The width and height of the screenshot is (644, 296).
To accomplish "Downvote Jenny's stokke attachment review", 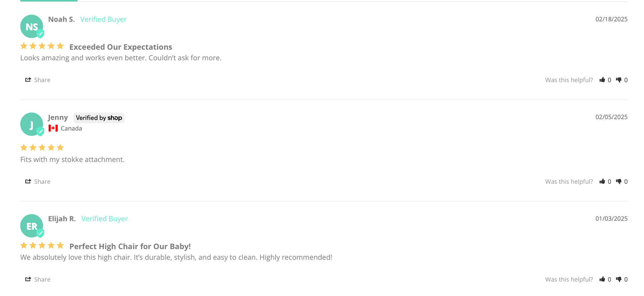I will 619,182.
